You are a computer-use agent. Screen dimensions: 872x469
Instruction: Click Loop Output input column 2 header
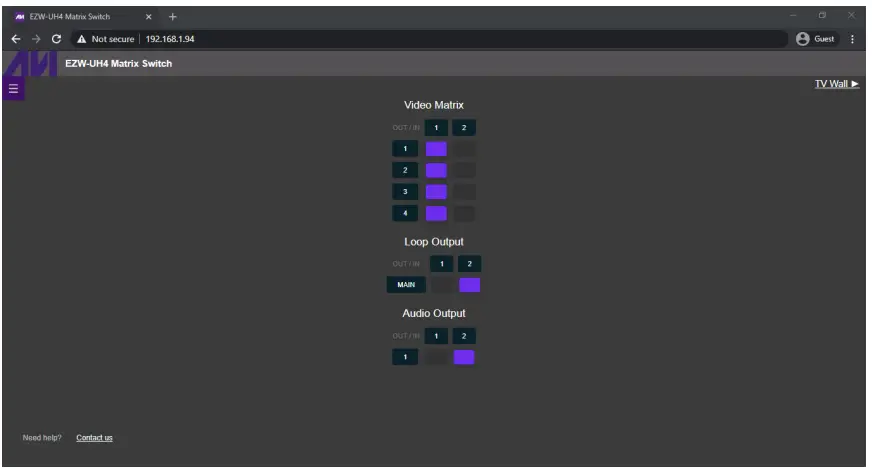pos(469,264)
